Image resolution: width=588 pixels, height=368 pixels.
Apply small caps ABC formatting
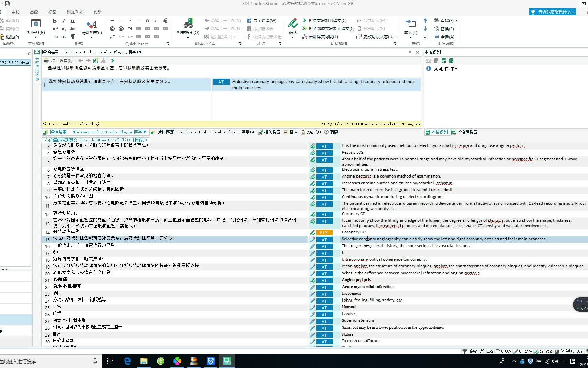(x=72, y=29)
